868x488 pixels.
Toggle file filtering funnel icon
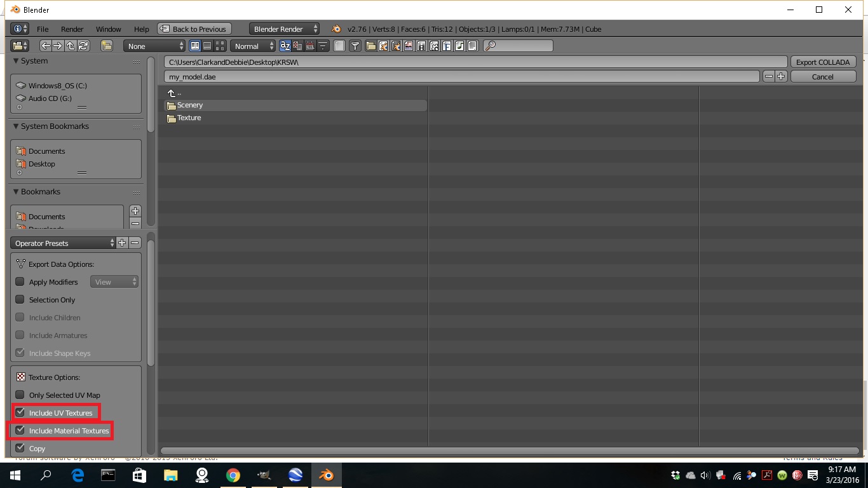(355, 46)
